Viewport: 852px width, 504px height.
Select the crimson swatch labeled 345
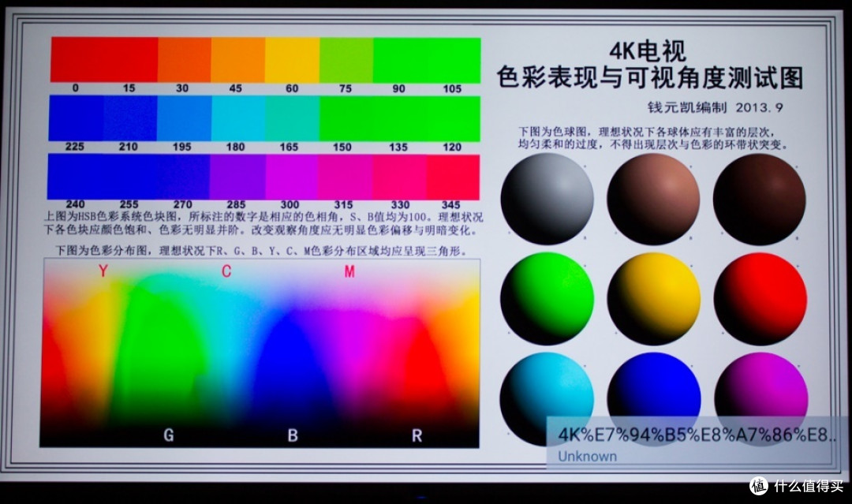(x=453, y=177)
